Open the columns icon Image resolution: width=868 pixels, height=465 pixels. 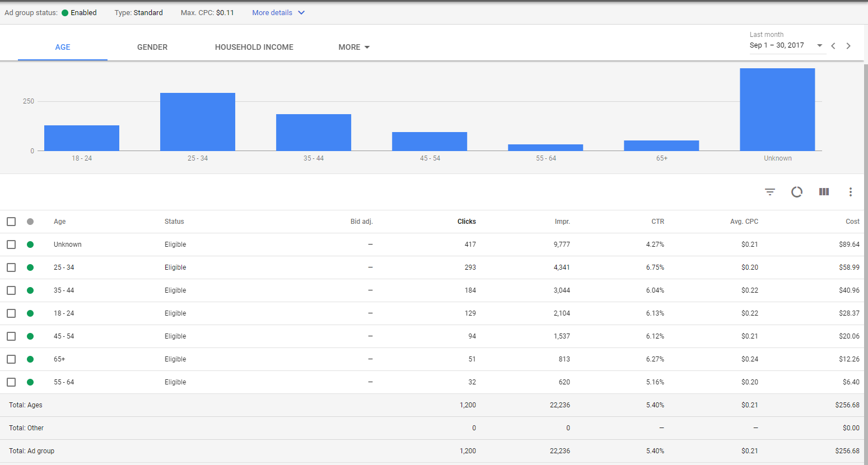point(824,191)
